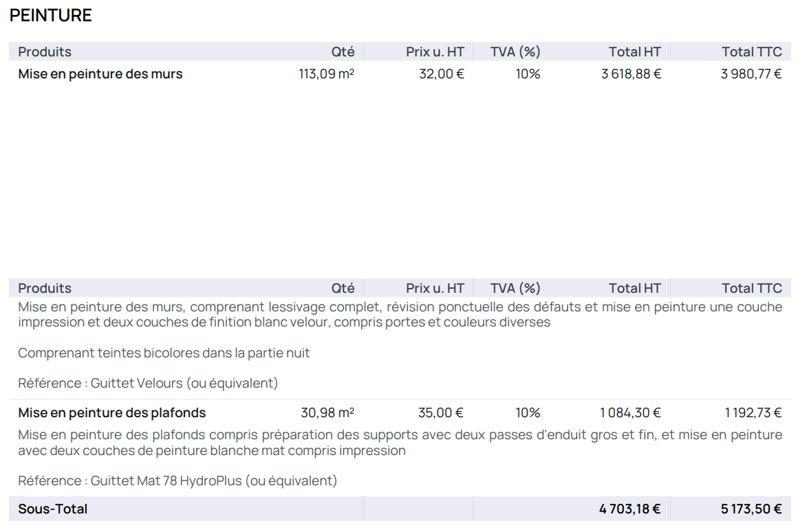Select the subtotal HT amount 4 703,18 €
798x532 pixels.
tap(630, 509)
